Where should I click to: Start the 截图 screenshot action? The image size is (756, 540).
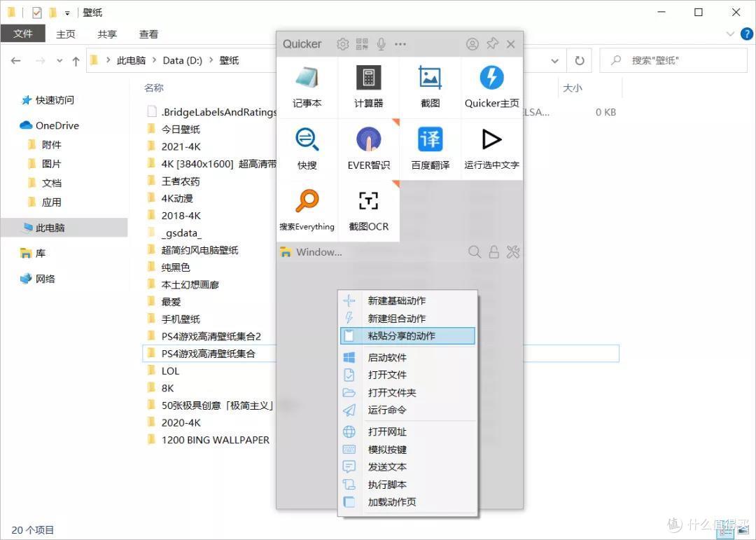[430, 88]
